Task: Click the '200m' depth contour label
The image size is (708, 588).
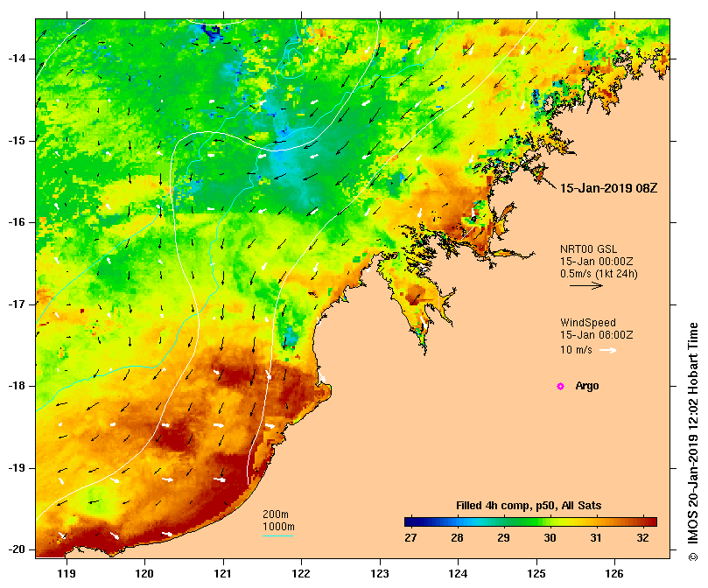Action: click(x=276, y=514)
